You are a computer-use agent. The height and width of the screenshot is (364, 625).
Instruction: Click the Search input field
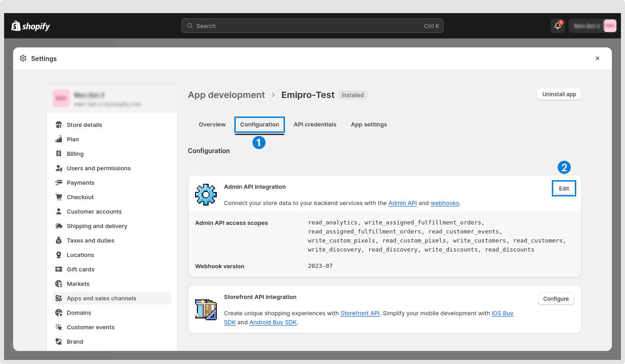pyautogui.click(x=312, y=26)
